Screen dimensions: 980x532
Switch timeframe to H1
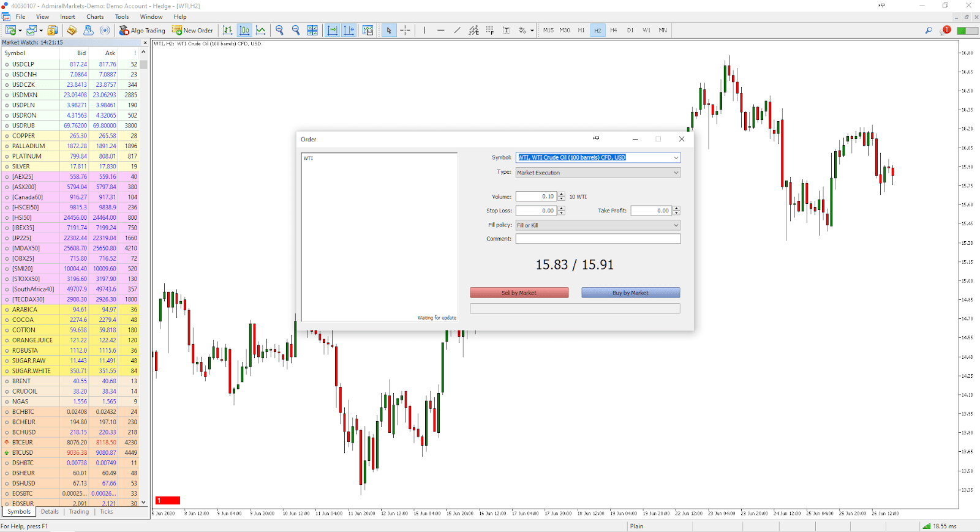(581, 30)
